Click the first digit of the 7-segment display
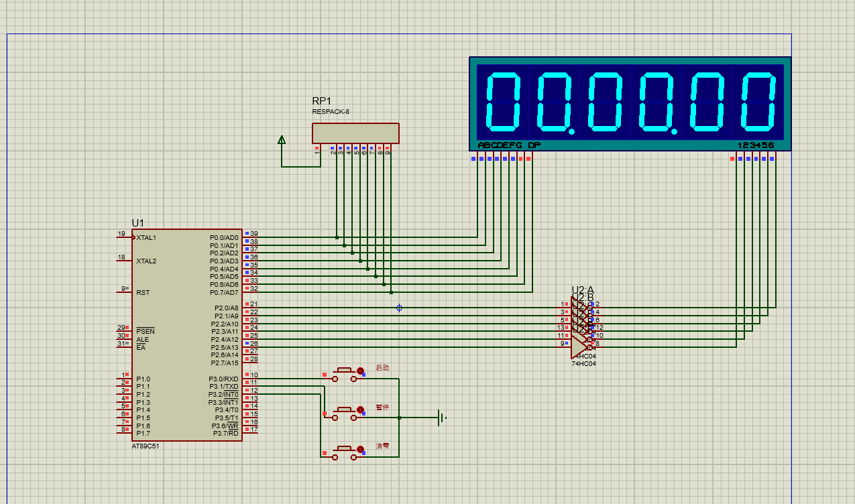 [x=503, y=101]
